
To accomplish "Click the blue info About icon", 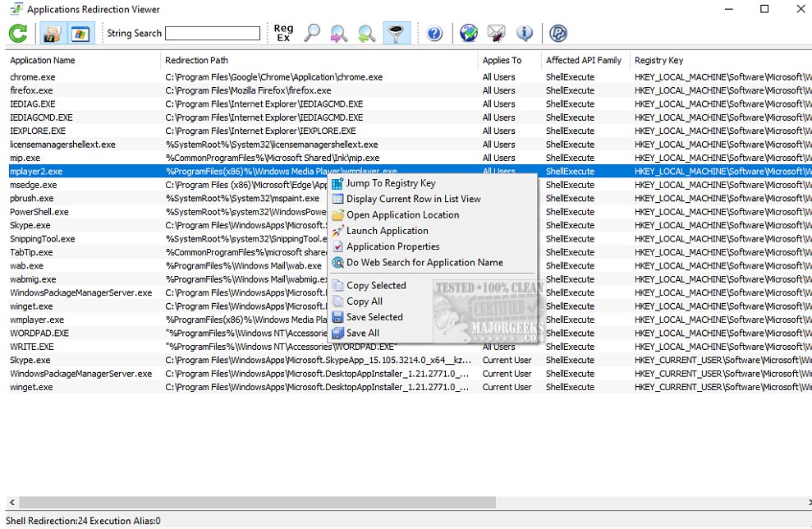I will pyautogui.click(x=525, y=33).
